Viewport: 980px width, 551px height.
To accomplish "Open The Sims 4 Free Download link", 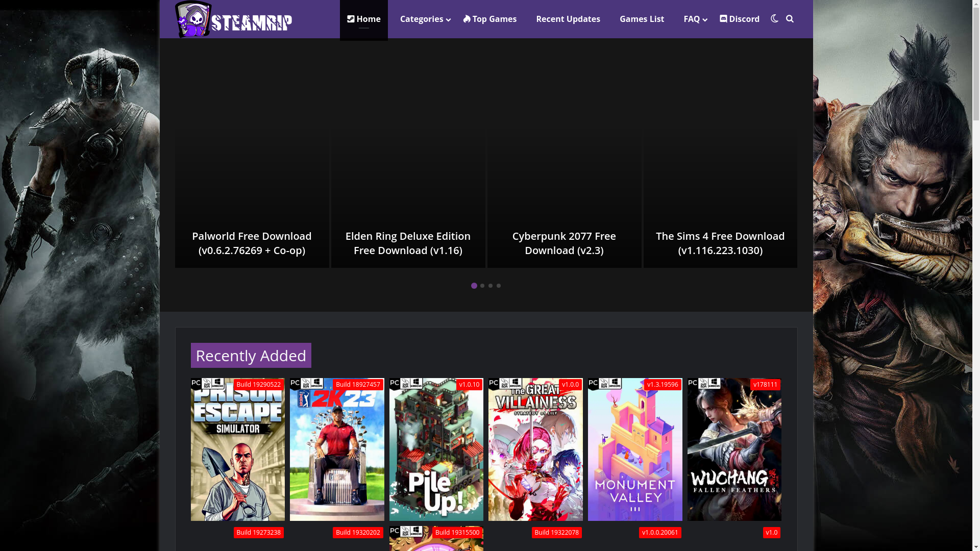I will (x=720, y=243).
